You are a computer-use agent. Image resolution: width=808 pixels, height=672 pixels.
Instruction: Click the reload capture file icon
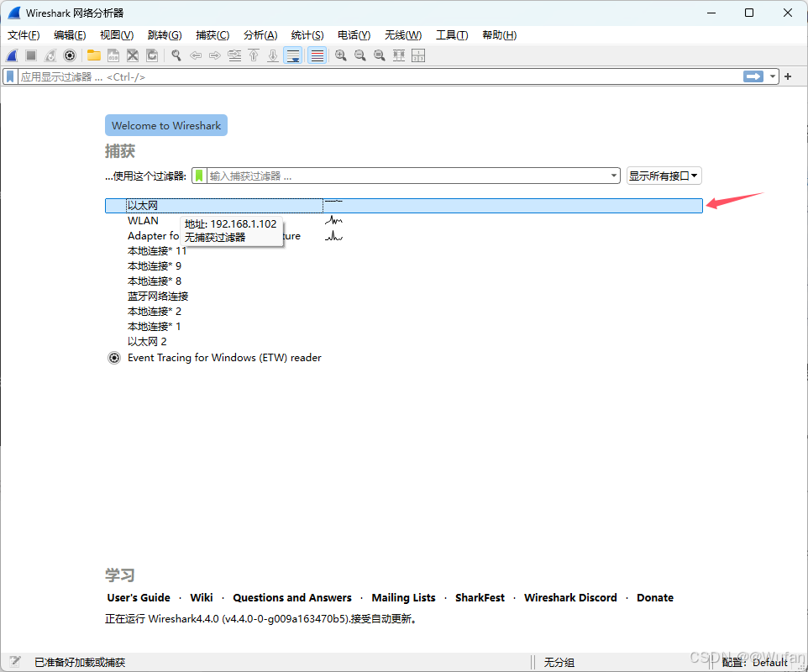[152, 55]
